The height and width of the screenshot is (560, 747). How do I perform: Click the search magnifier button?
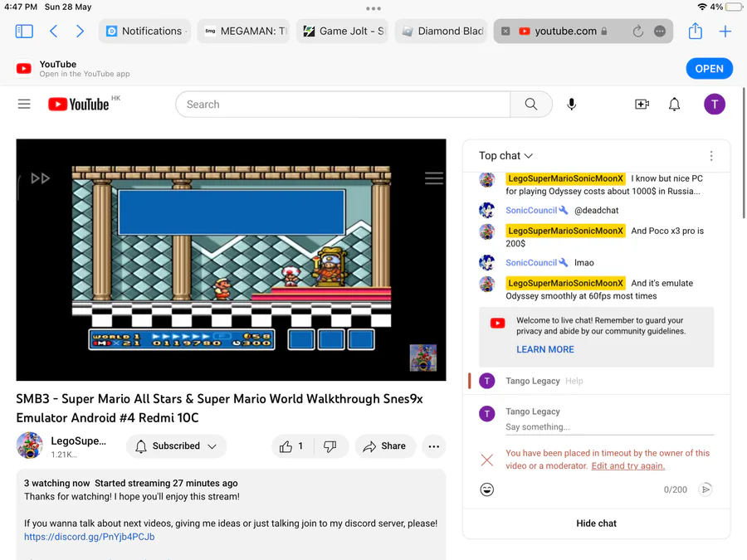[x=531, y=105]
